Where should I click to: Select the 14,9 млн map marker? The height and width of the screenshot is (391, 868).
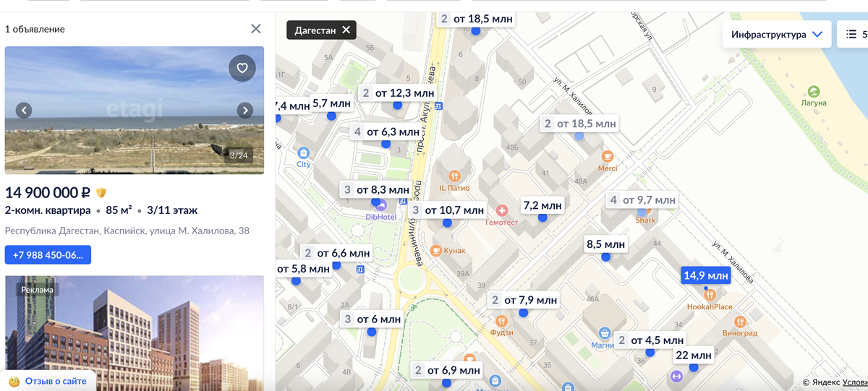point(706,275)
